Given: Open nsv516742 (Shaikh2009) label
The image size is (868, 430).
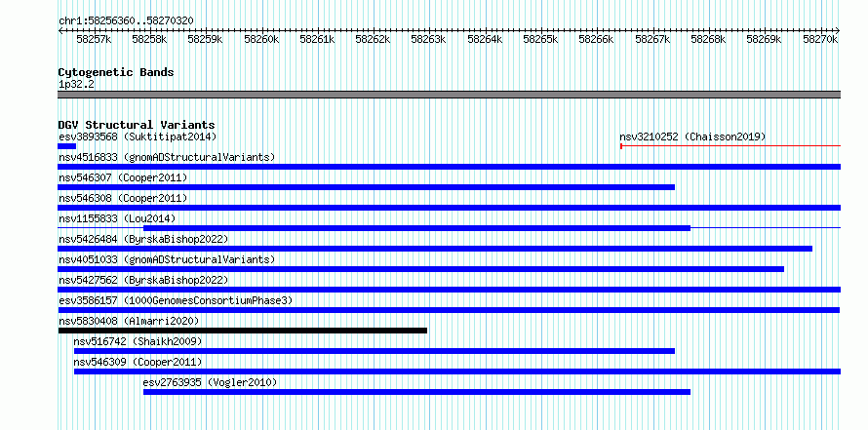Looking at the screenshot, I should pos(138,341).
